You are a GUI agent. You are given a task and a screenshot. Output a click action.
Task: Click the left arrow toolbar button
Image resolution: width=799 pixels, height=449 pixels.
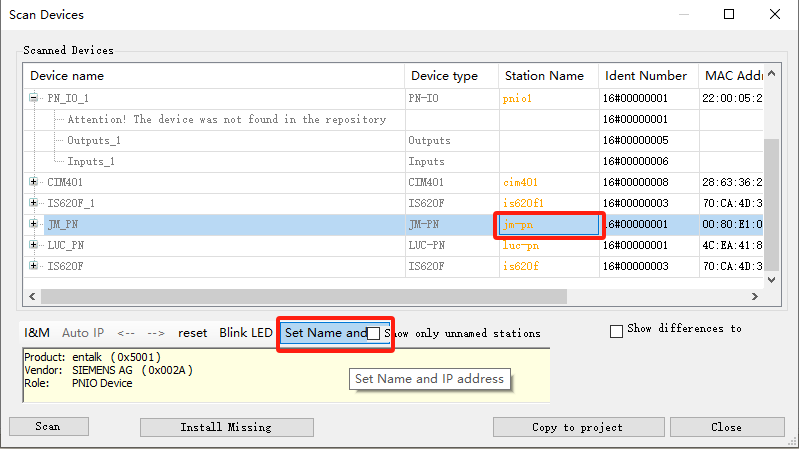tap(126, 332)
